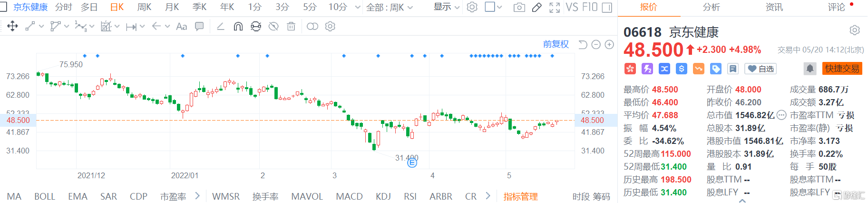Set price alert with bell icon
Screen dimensions: 868x203
click(x=809, y=69)
